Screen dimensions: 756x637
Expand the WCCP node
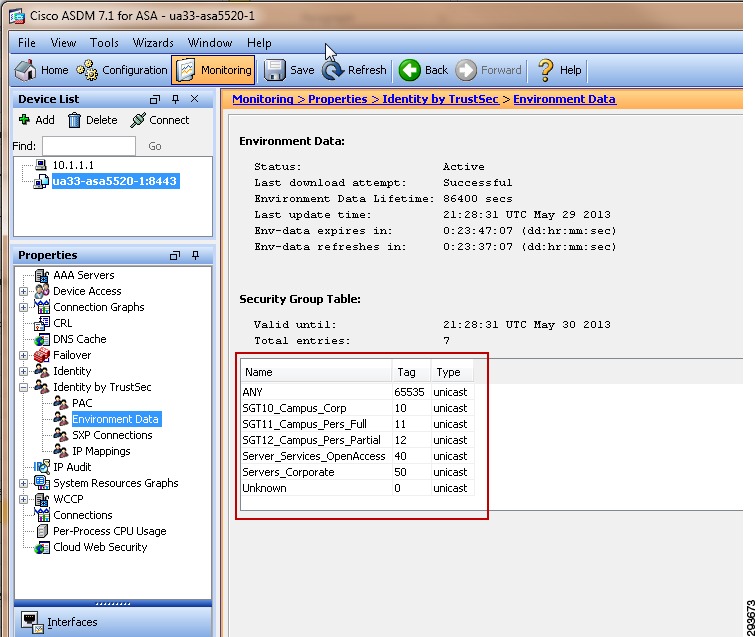point(23,499)
